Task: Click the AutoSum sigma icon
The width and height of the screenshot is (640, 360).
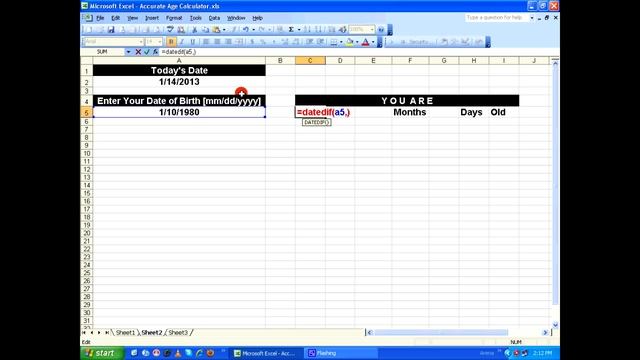Action: (291, 30)
